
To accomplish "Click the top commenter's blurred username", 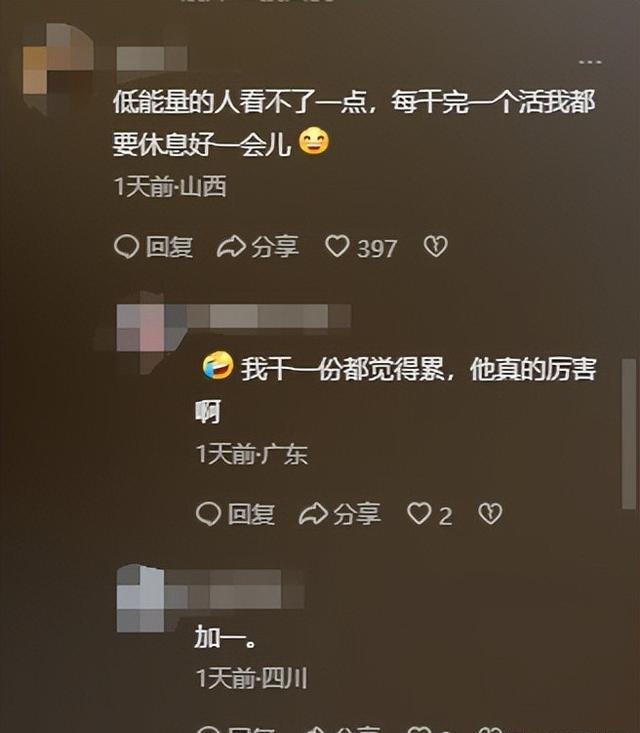I will (x=152, y=58).
